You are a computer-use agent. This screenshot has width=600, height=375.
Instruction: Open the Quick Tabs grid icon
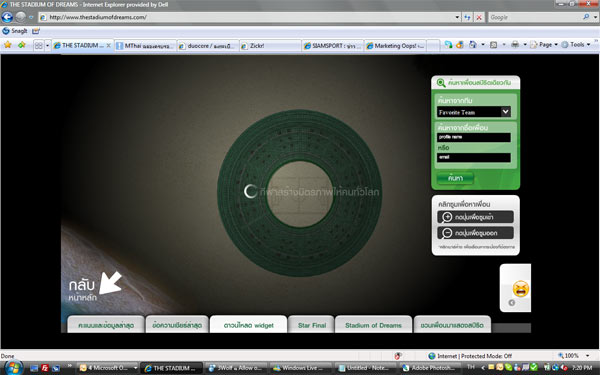[x=39, y=46]
